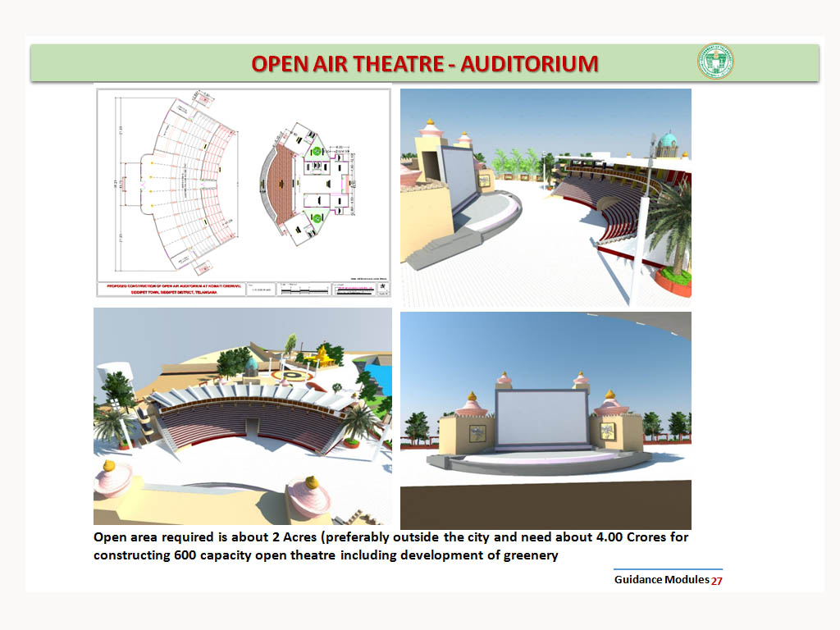
Task: Select the slide title 'Open Air Theatre - Auditorium'
Action: click(424, 64)
